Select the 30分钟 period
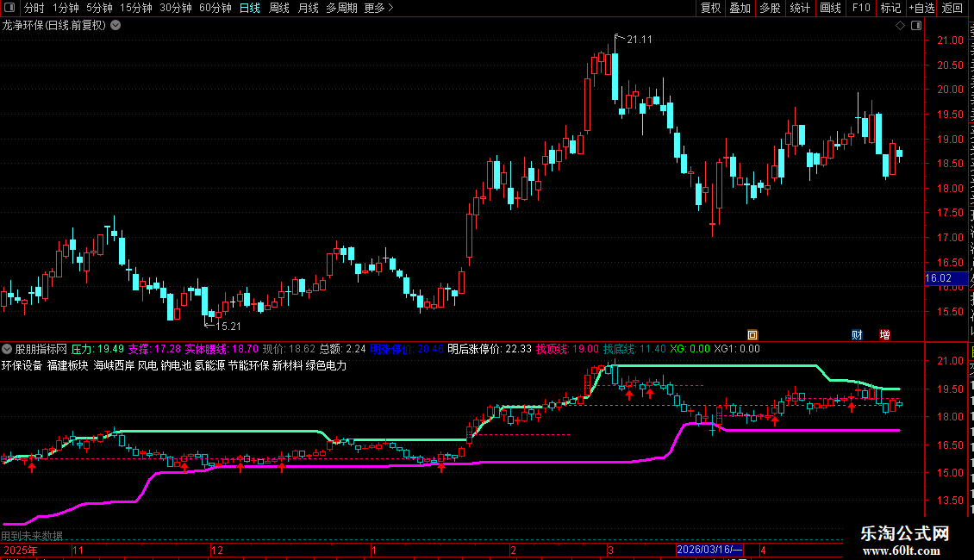974x560 pixels. tap(176, 8)
